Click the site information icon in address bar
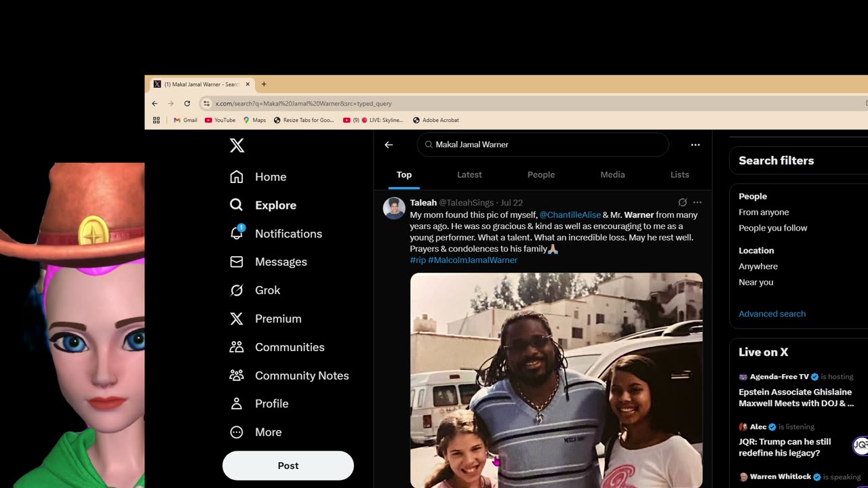The image size is (868, 488). click(206, 104)
